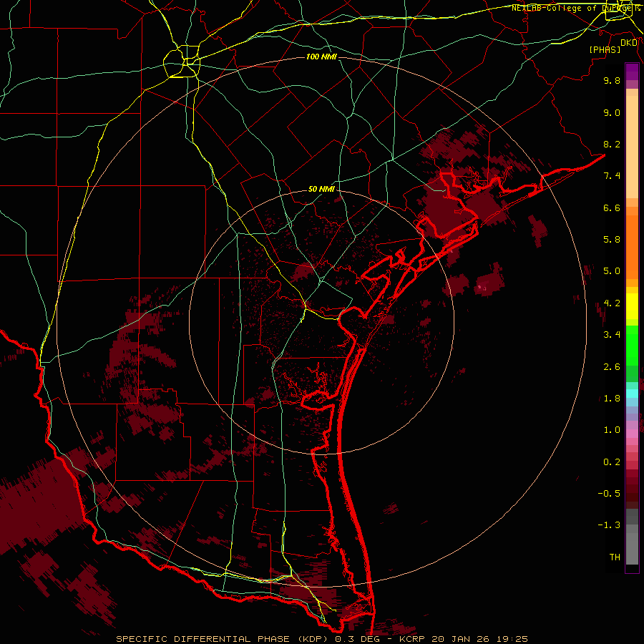Pick the purple top segment of the color bar
This screenshot has height=644, width=644.
632,72
